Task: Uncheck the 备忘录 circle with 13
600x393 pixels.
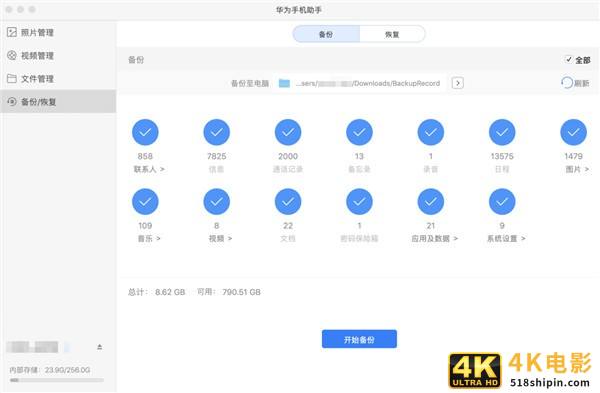Action: (x=359, y=132)
